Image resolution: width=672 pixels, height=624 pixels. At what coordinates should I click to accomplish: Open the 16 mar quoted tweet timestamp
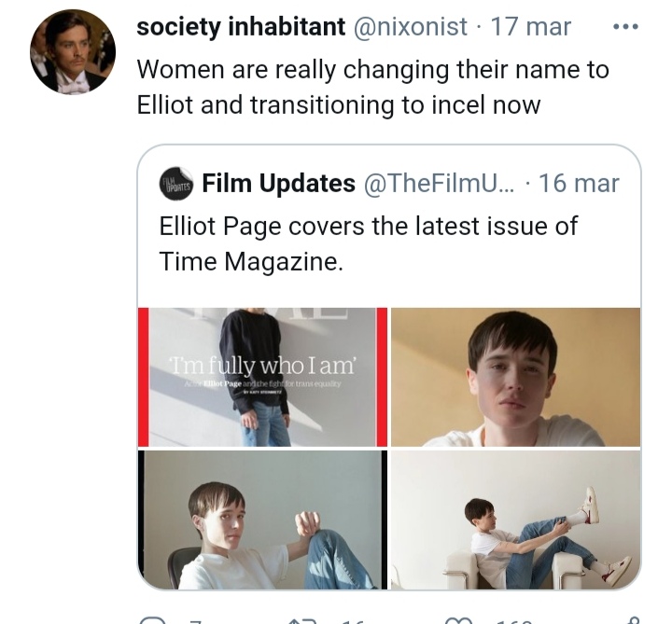tap(579, 184)
